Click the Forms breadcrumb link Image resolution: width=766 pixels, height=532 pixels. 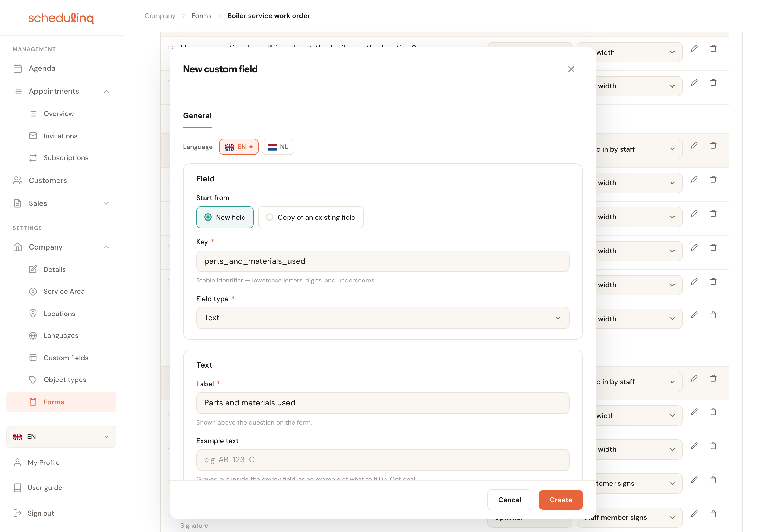pyautogui.click(x=201, y=16)
